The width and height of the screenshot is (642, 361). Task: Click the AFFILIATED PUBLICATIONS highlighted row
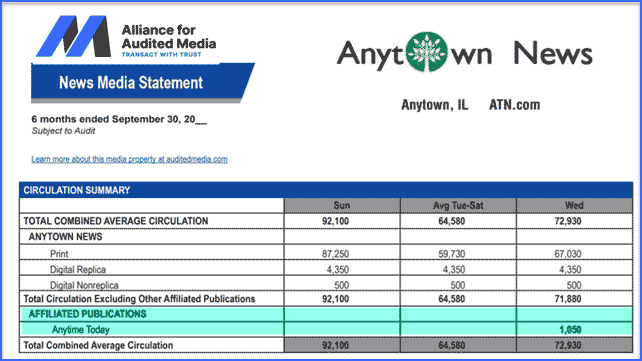326,314
